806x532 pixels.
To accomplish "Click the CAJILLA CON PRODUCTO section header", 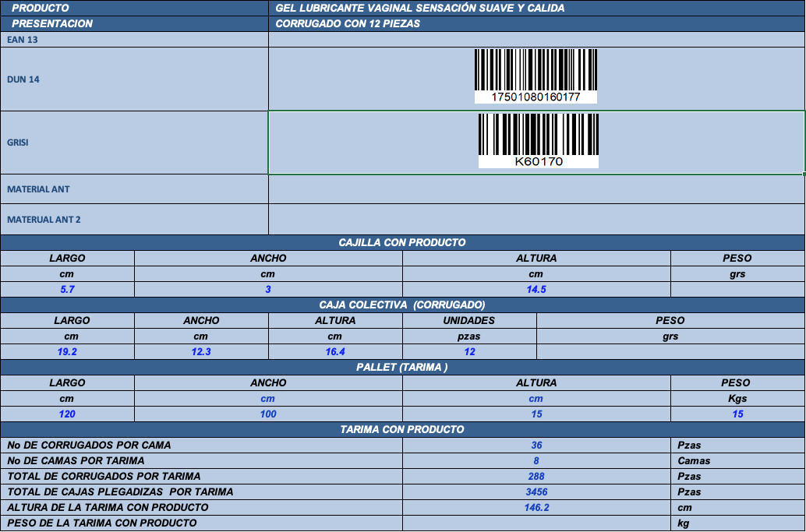I will click(402, 242).
